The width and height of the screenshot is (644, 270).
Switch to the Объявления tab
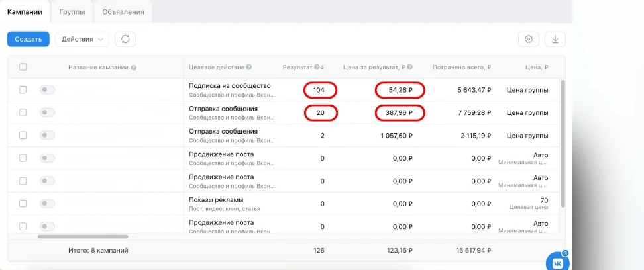pyautogui.click(x=123, y=12)
